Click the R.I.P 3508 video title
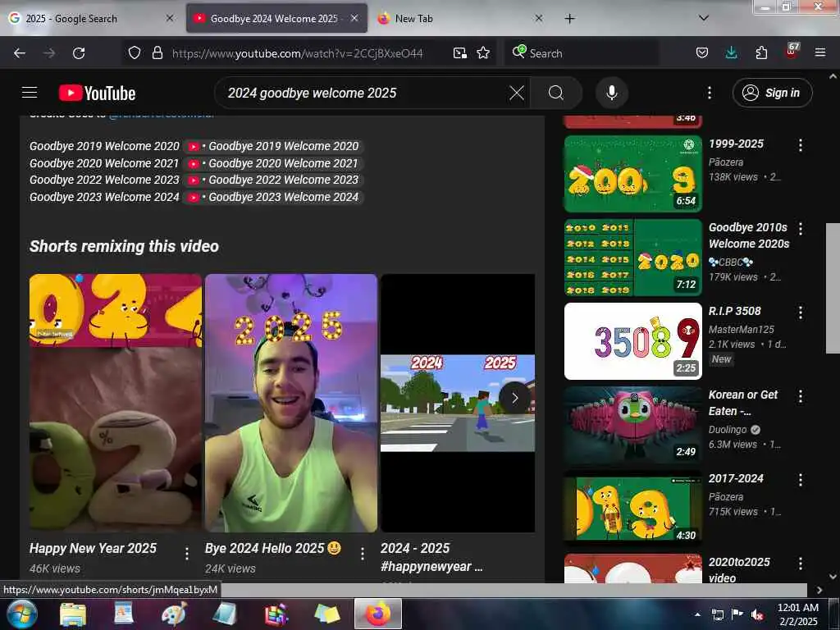840x630 pixels. (734, 311)
